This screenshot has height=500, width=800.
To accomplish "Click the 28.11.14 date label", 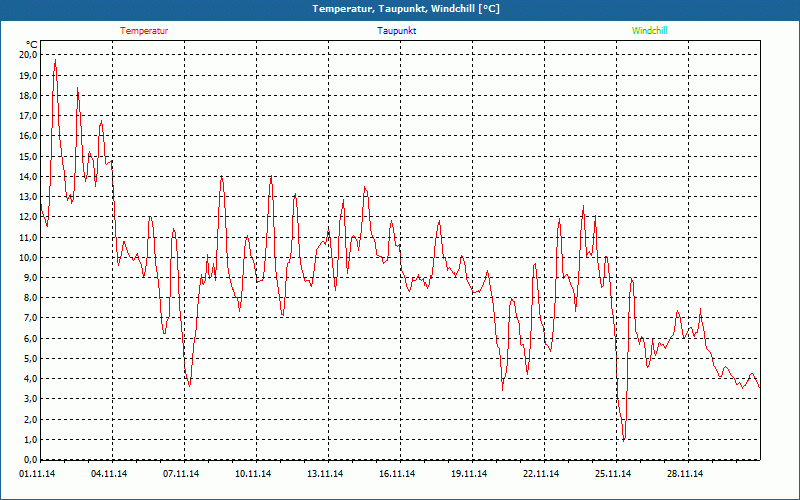I will (x=685, y=474).
